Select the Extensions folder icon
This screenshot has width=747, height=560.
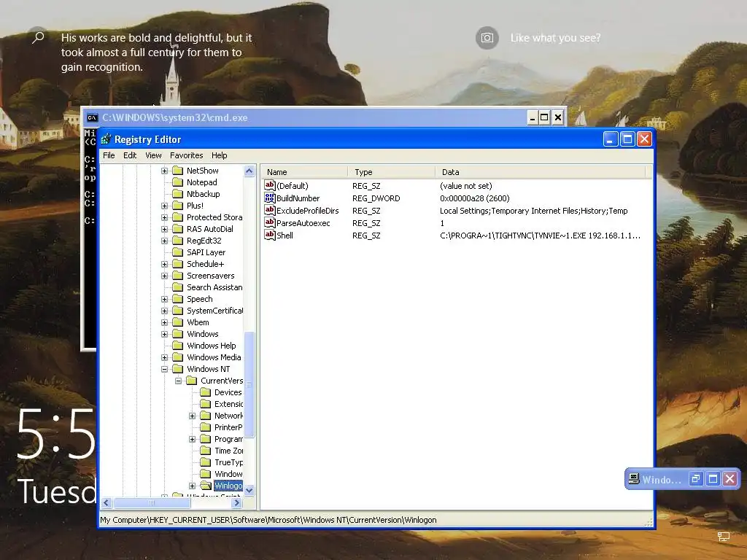[205, 404]
